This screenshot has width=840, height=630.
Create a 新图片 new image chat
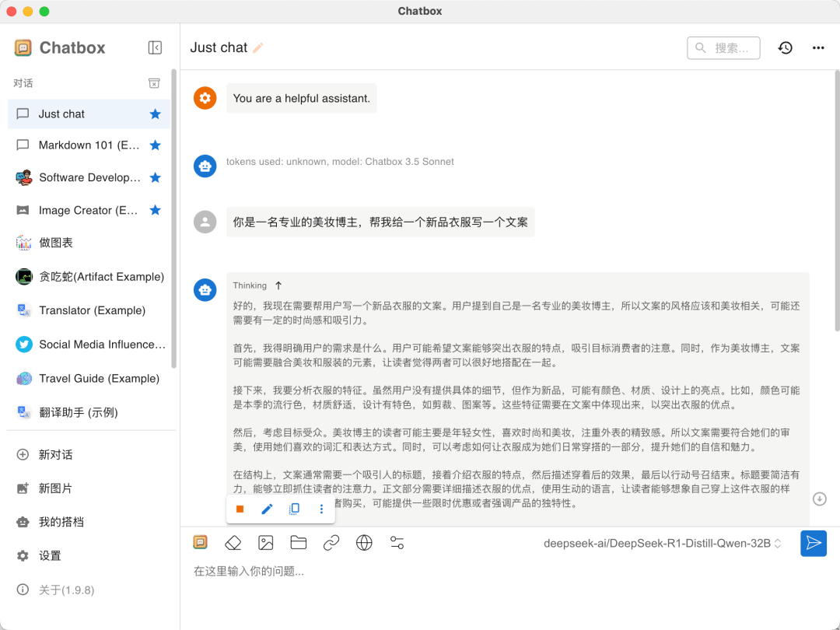(x=89, y=488)
